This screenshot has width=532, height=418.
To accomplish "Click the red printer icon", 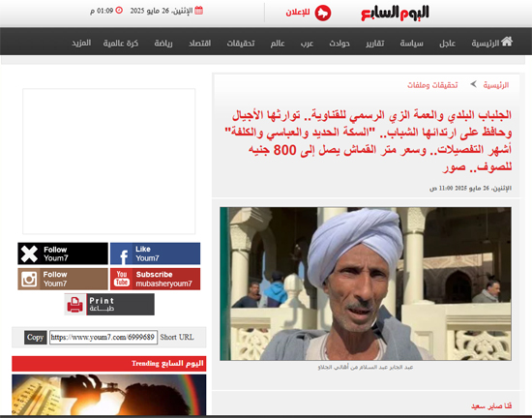I will pos(75,305).
